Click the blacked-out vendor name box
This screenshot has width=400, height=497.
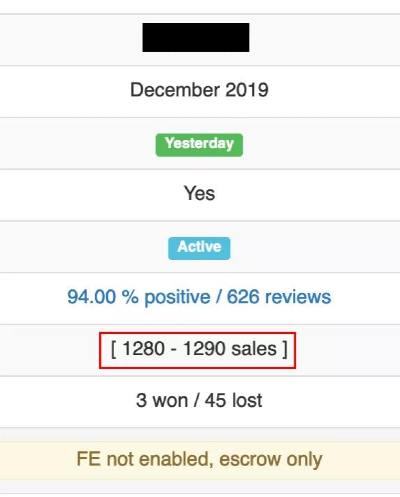point(196,37)
